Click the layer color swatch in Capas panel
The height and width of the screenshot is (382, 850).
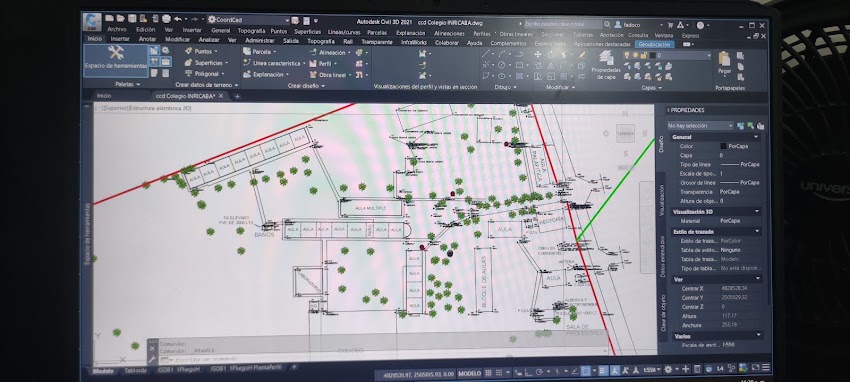[x=652, y=55]
